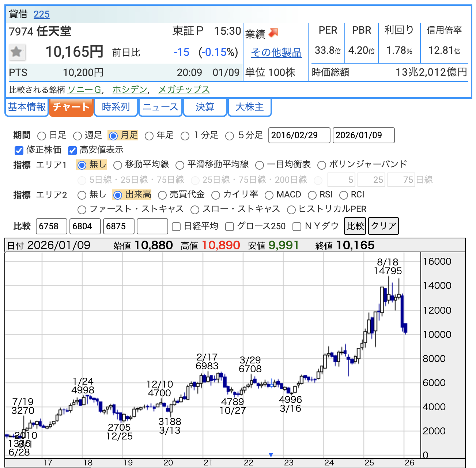Click blue triangle marker on chart axis
This screenshot has height=468, width=476.
(271, 455)
